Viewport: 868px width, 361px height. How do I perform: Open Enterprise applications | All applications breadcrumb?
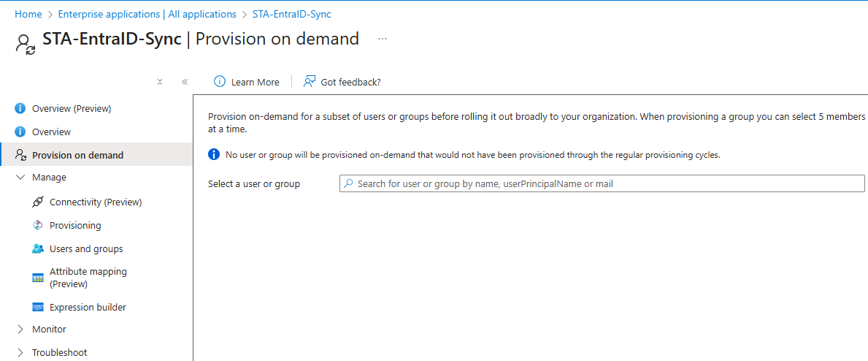(147, 14)
